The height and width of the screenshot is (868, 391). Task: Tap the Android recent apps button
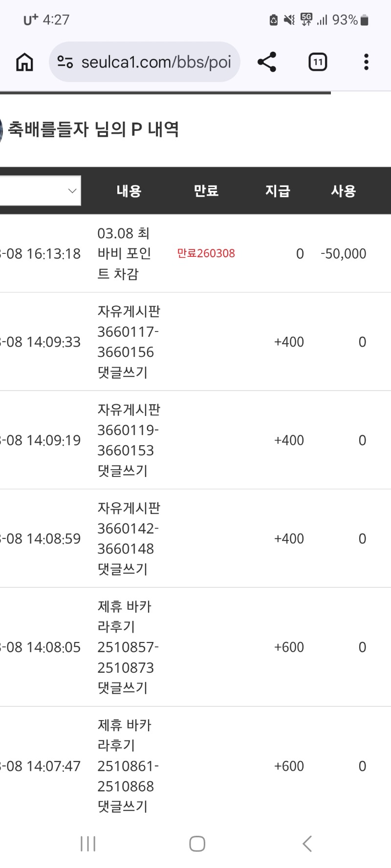(x=88, y=844)
